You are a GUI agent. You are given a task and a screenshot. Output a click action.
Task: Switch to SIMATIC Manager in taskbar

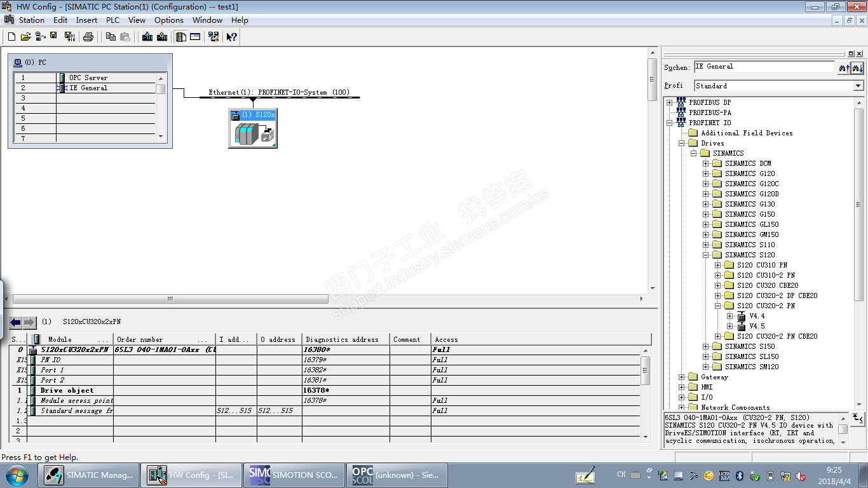pyautogui.click(x=89, y=475)
